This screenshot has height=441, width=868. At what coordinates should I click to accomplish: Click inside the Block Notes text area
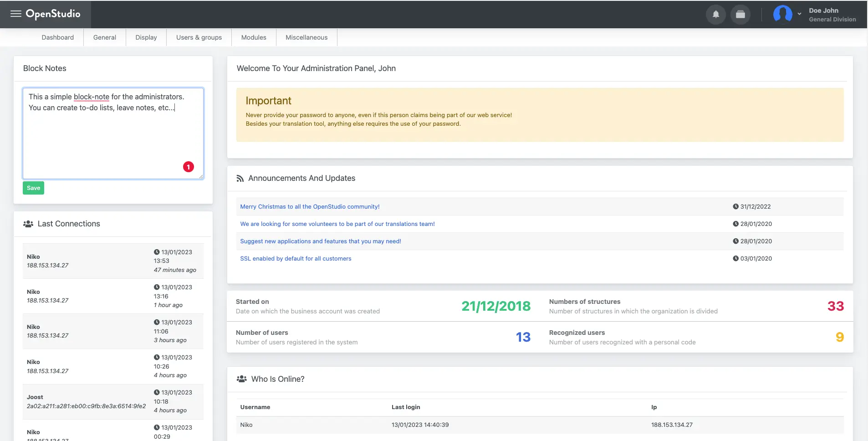tap(113, 133)
